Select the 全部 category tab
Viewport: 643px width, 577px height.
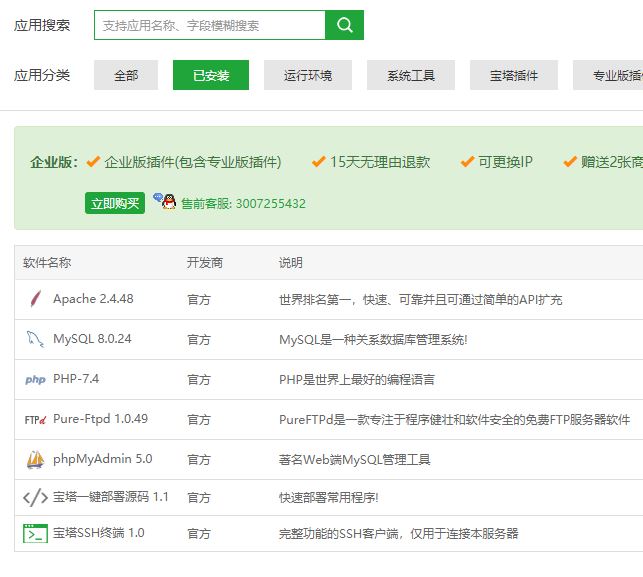126,75
